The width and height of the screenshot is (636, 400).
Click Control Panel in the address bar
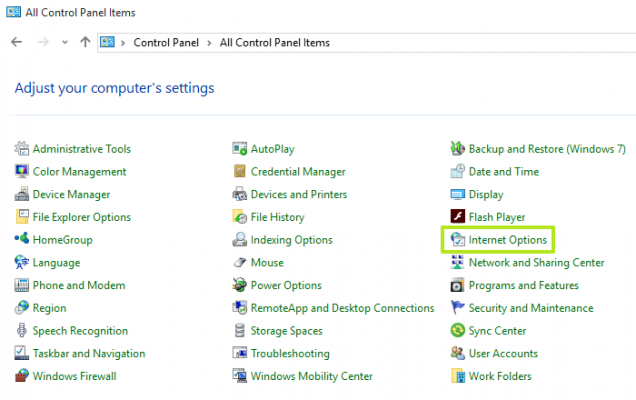165,43
